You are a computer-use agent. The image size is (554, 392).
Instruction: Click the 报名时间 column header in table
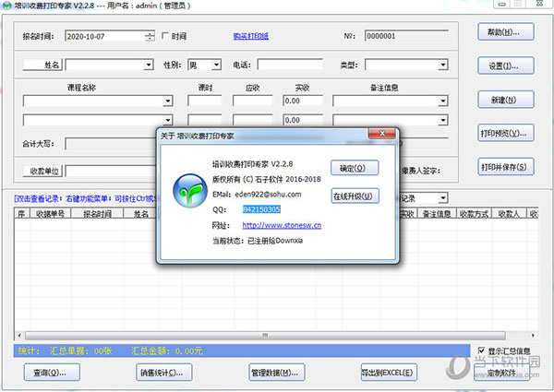click(x=97, y=213)
